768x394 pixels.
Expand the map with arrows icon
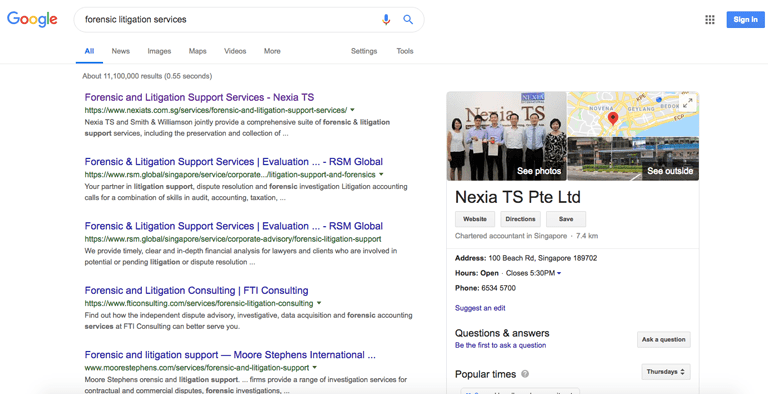[688, 103]
